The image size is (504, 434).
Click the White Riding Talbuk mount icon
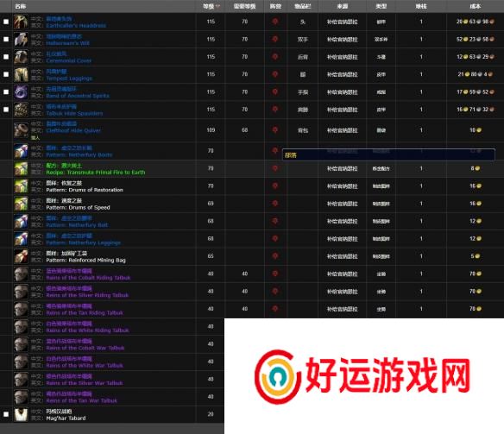click(21, 327)
